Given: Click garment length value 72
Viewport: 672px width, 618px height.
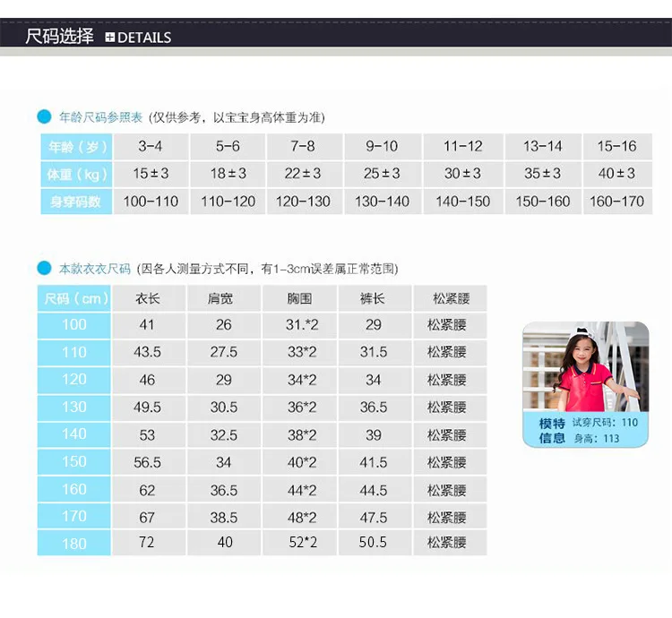Looking at the screenshot, I should click(149, 543).
